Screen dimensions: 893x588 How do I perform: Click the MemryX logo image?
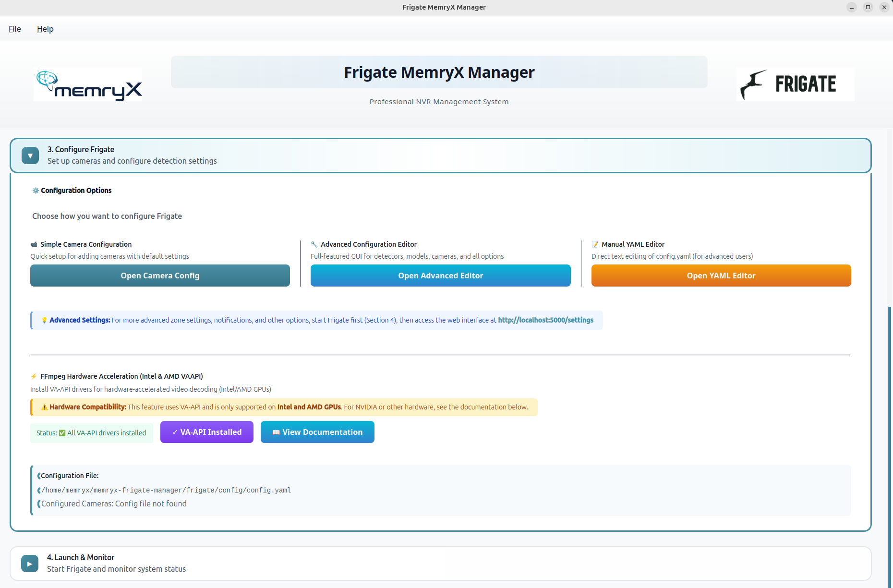(88, 84)
